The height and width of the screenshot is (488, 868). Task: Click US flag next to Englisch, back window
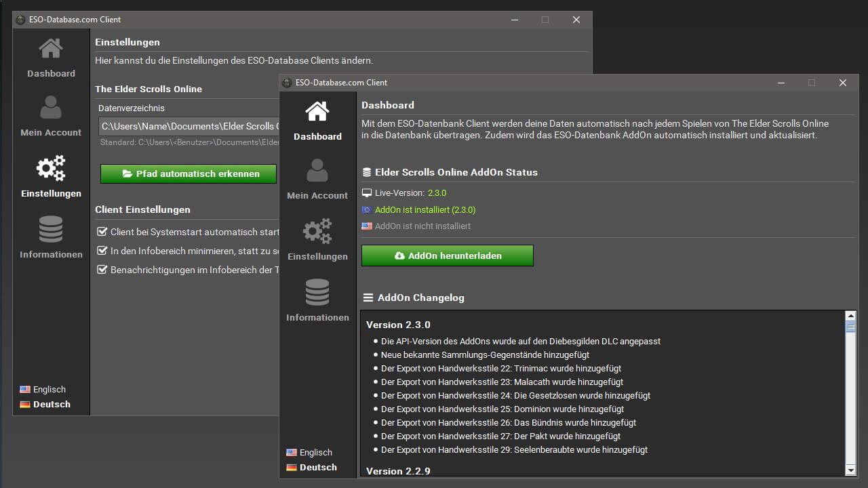(25, 390)
